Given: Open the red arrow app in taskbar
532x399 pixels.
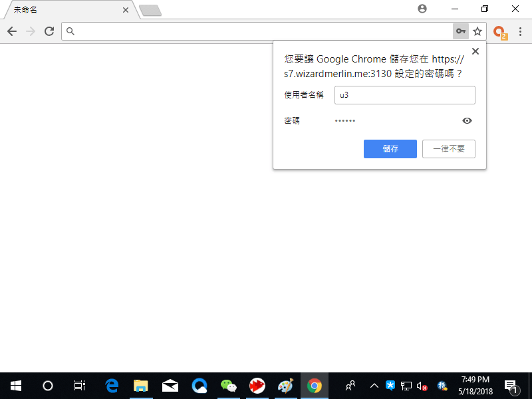Looking at the screenshot, I should [257, 386].
